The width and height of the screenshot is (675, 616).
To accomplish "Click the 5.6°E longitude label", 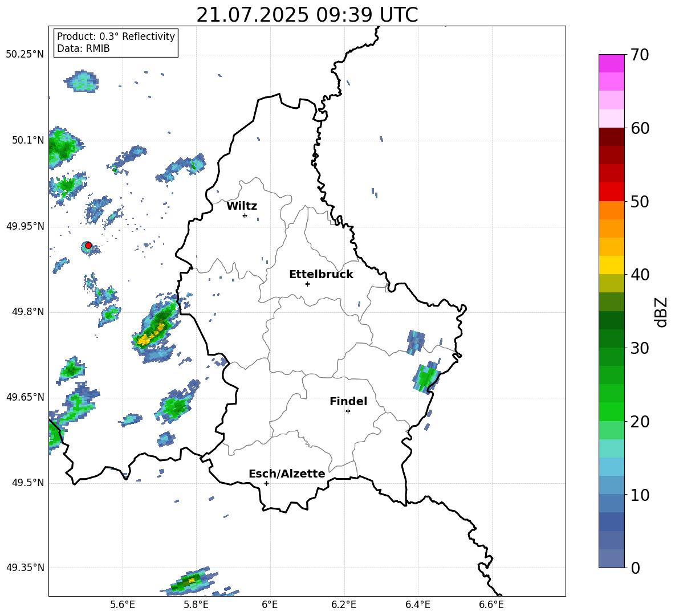I will click(122, 605).
